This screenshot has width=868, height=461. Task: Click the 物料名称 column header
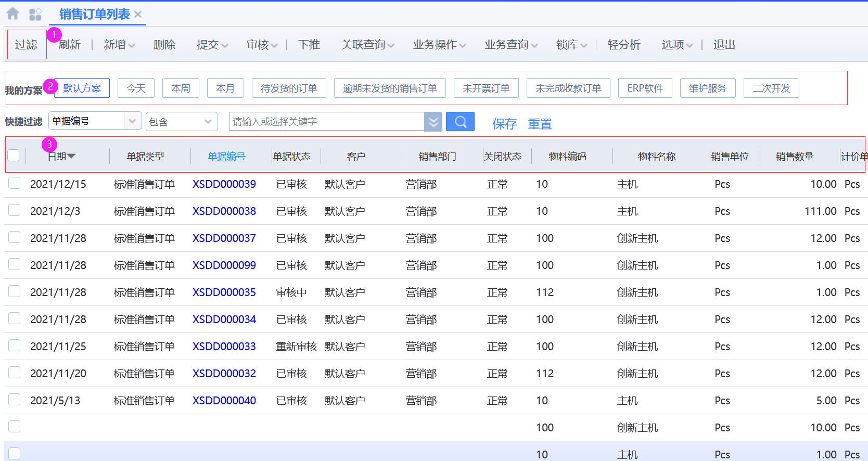657,156
